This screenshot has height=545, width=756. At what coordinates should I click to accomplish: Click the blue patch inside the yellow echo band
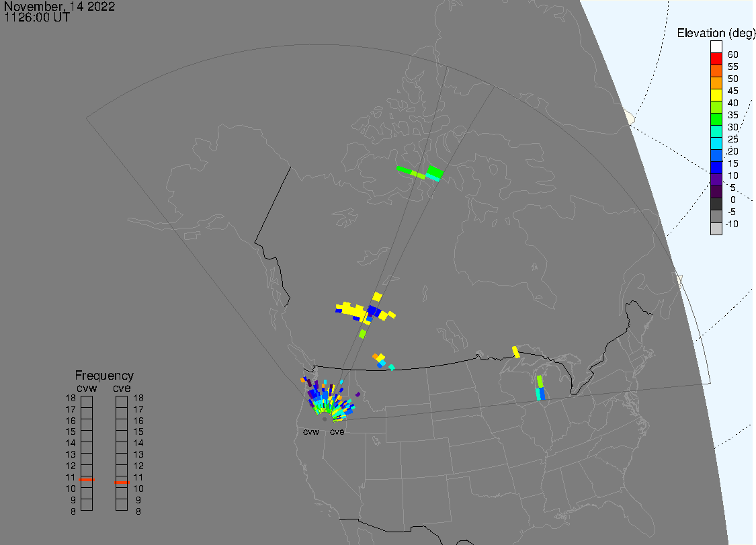coord(374,311)
